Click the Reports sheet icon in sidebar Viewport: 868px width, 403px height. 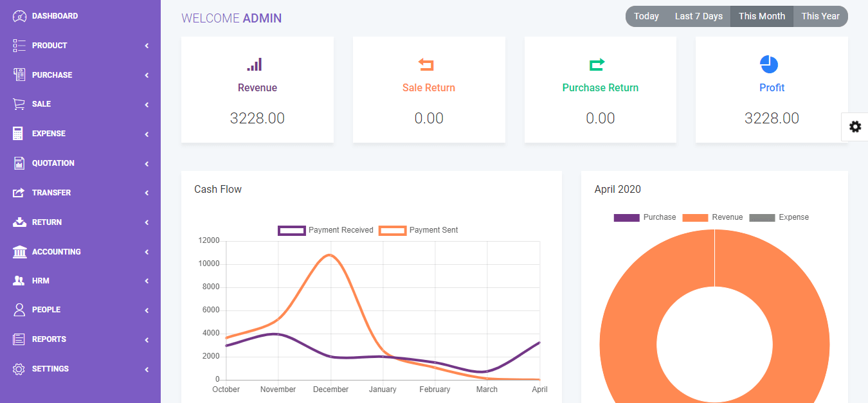click(19, 339)
